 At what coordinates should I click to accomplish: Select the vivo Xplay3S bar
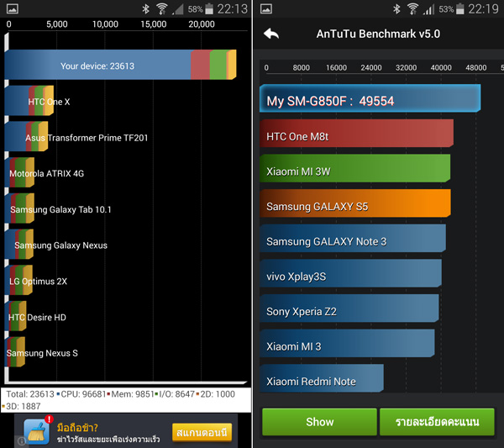pos(350,273)
